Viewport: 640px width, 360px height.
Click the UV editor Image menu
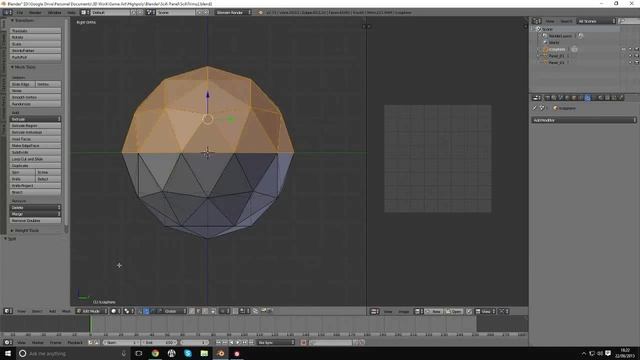(x=403, y=311)
